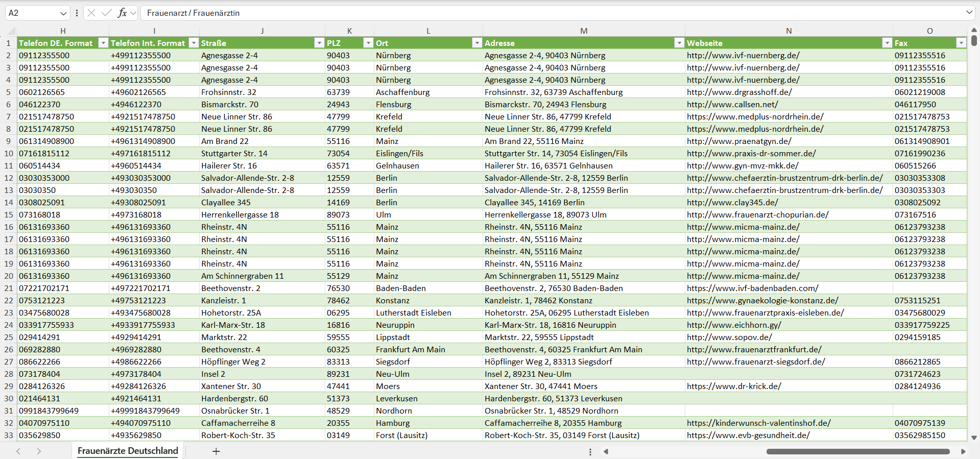
Task: Click the Insert Function fx icon
Action: click(x=122, y=13)
